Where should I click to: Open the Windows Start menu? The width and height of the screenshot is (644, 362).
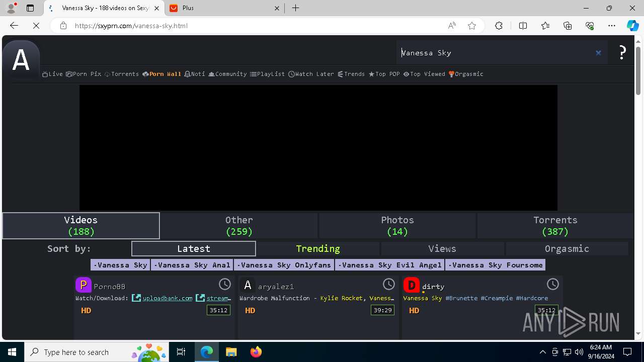pos(12,352)
